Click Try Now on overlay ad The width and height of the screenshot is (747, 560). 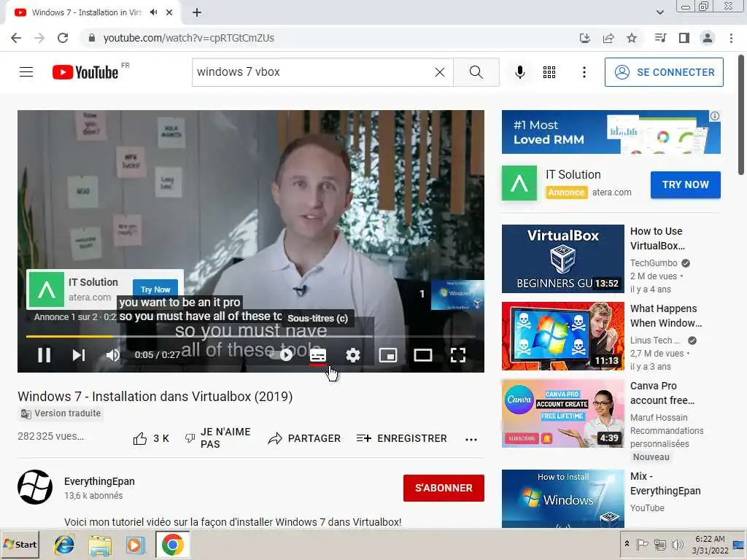(x=155, y=289)
